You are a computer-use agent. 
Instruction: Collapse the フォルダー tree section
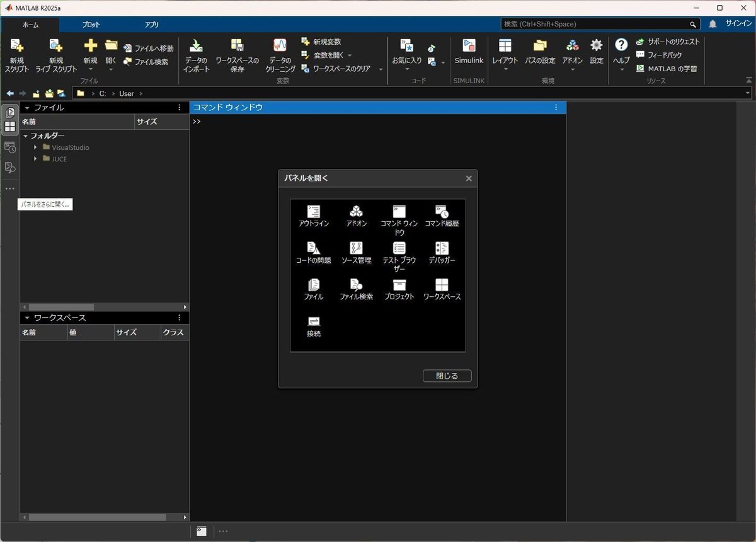(26, 135)
